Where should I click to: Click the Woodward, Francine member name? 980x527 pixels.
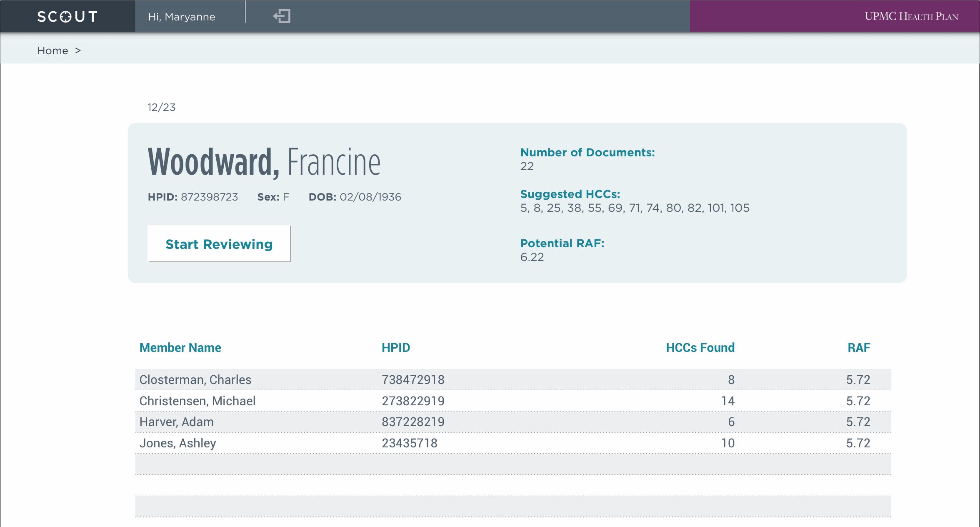coord(264,162)
